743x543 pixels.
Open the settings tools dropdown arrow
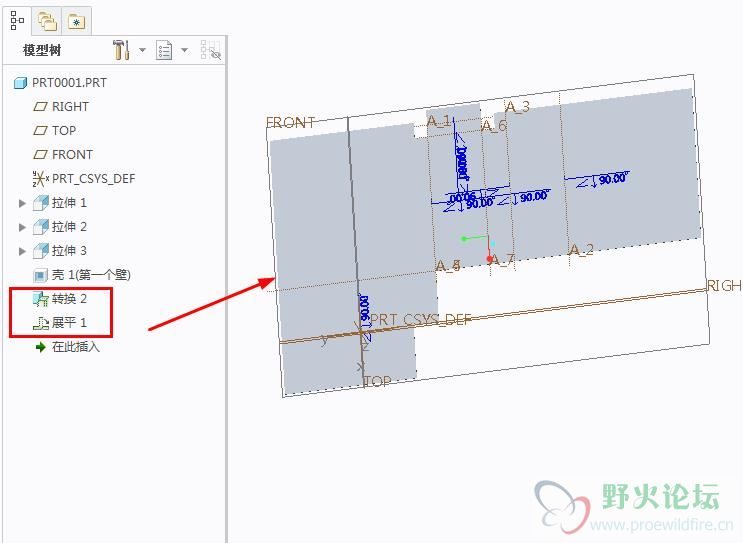[142, 50]
